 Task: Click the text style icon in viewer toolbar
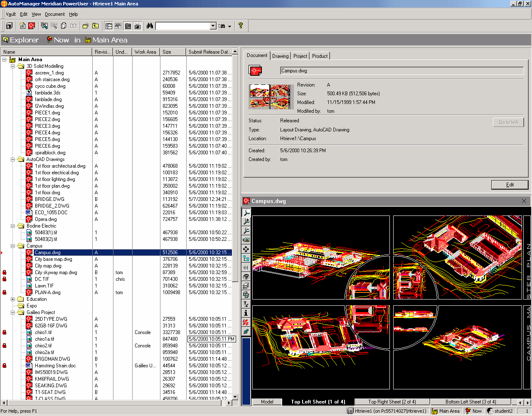tap(246, 304)
